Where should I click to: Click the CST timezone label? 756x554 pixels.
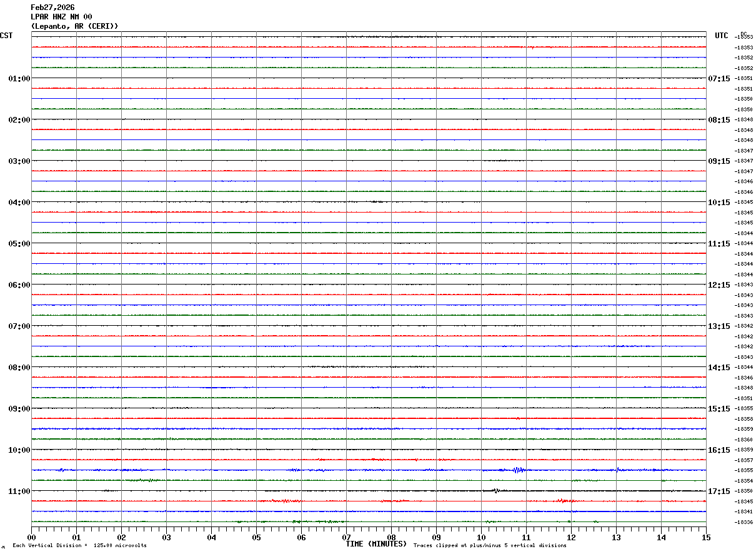[x=6, y=36]
